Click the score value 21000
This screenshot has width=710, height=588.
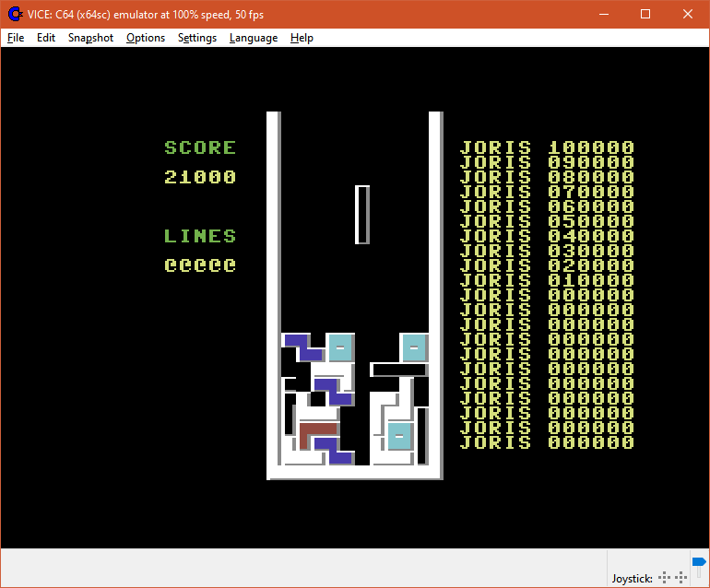click(200, 177)
